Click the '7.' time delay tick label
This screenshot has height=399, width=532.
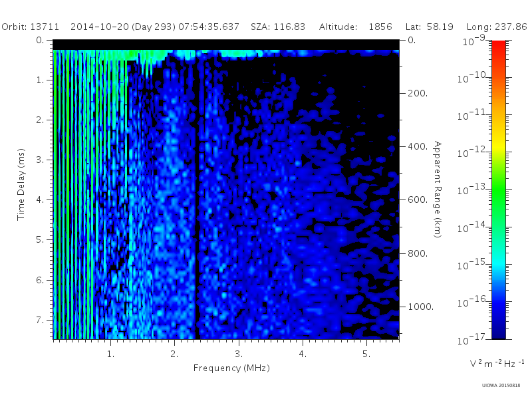point(40,320)
